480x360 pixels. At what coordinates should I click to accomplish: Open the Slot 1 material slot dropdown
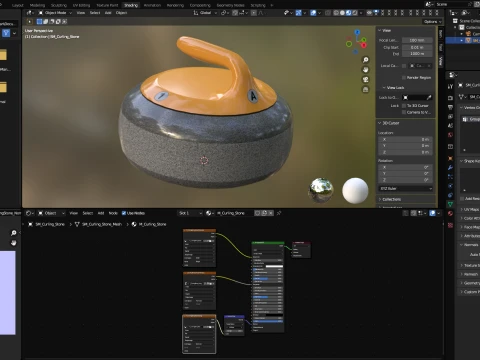(190, 213)
